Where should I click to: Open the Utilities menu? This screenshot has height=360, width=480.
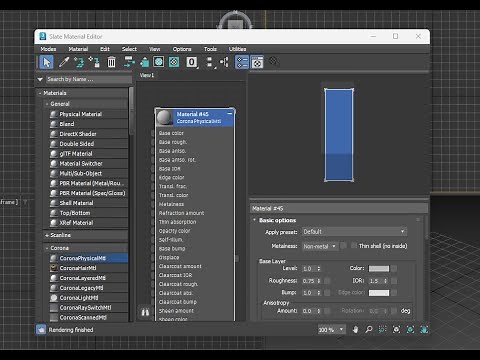237,49
